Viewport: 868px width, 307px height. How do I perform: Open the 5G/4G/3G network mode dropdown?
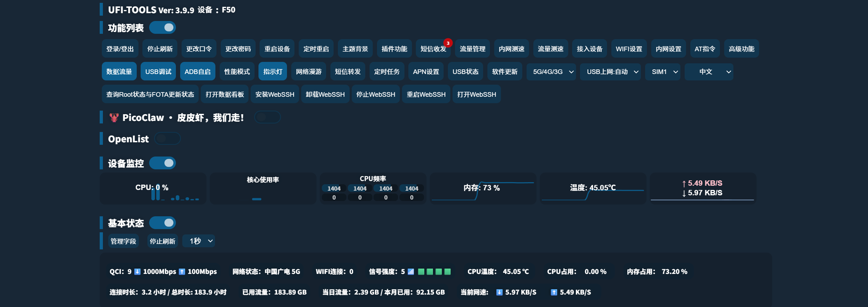[551, 72]
